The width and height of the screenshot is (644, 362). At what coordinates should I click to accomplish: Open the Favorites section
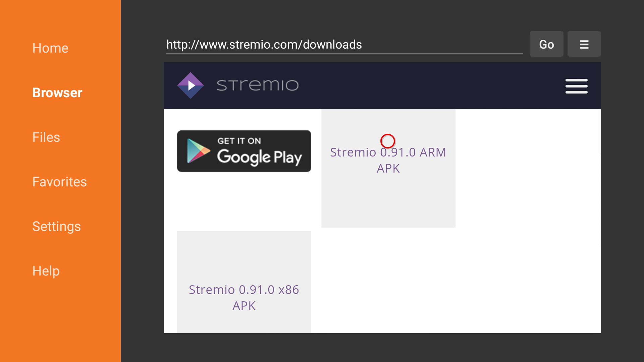pos(60,182)
